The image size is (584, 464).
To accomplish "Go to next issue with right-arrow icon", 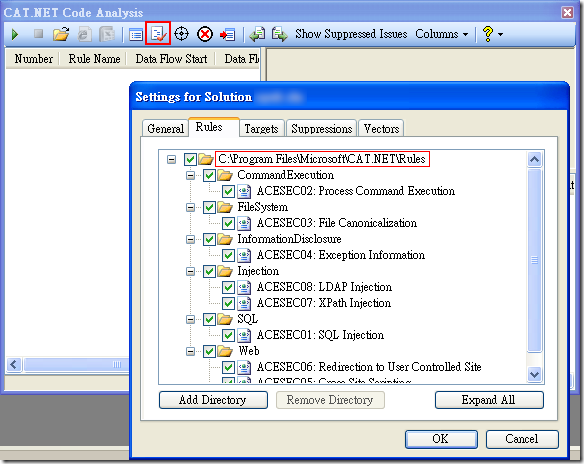I will 279,34.
